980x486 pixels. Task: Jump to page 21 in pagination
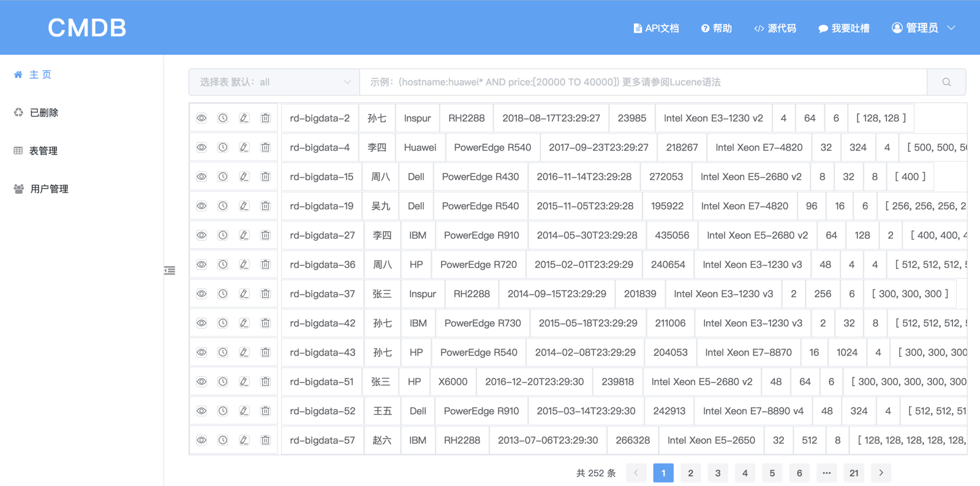[x=854, y=473]
